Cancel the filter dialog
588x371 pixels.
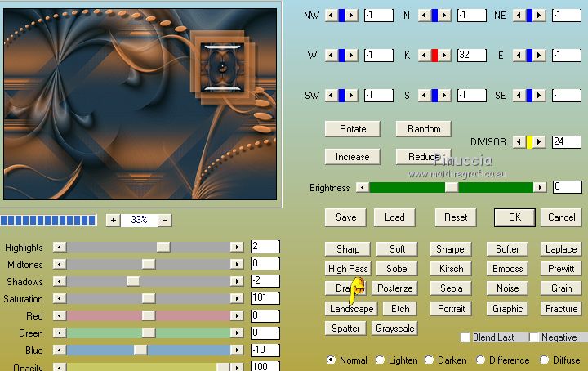tap(561, 217)
